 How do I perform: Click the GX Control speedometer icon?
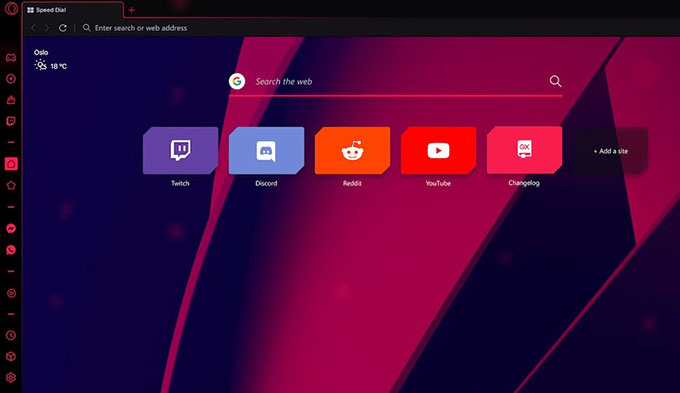point(11,79)
